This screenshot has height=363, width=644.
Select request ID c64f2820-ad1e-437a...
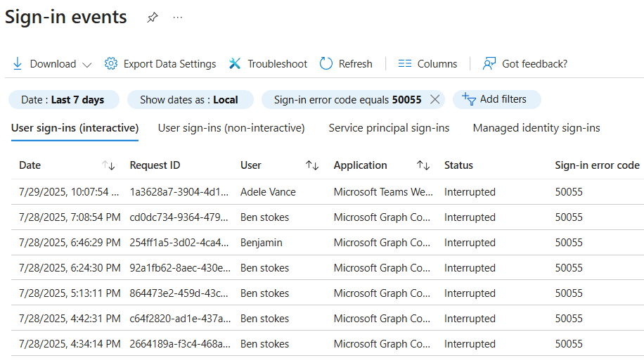180,319
